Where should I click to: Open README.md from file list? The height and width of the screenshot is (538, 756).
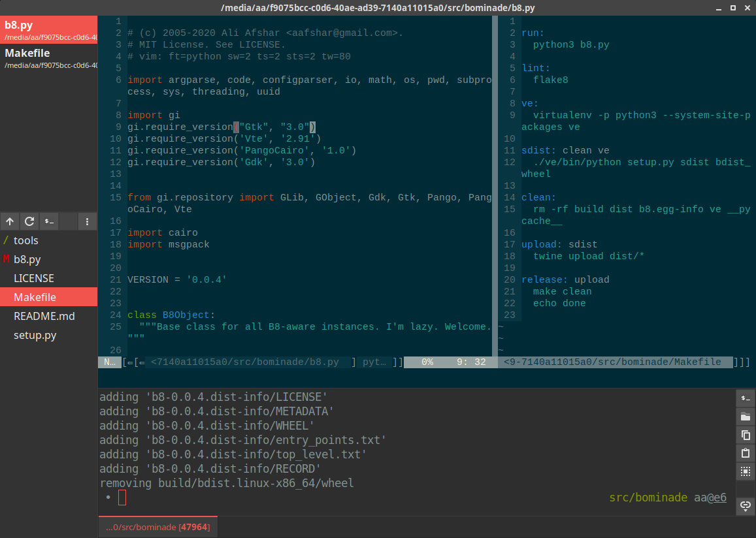(x=49, y=316)
